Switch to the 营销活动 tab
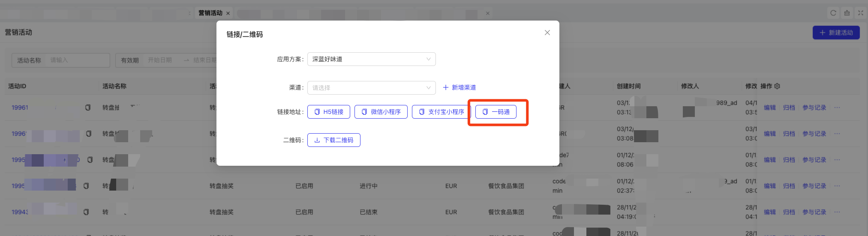868x236 pixels. tap(210, 13)
